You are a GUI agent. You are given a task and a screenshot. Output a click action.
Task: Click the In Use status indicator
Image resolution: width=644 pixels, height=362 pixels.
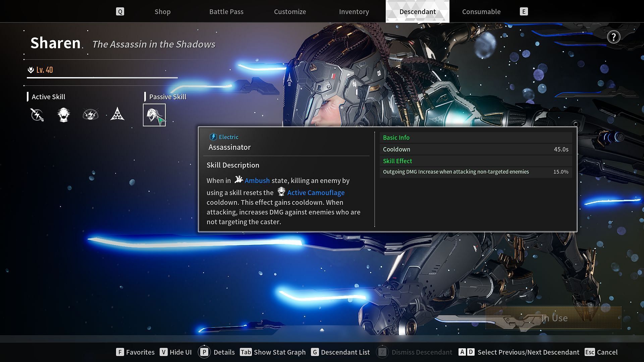tap(554, 317)
